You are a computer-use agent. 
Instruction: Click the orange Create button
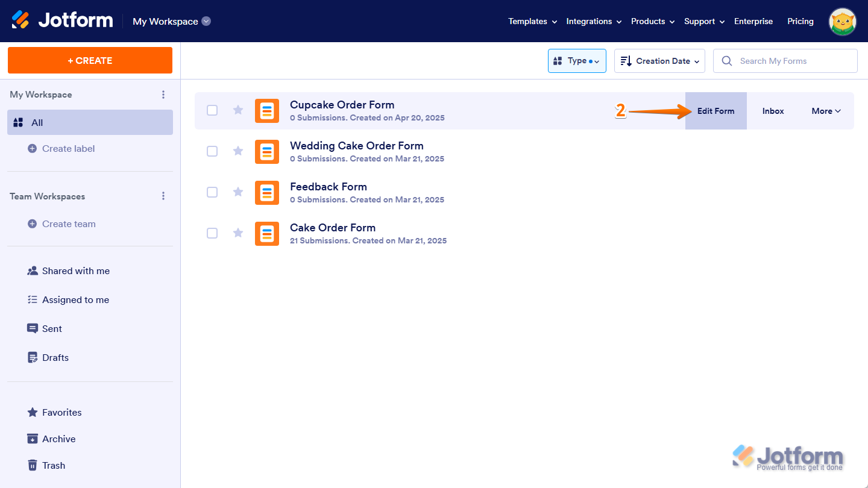[x=90, y=60]
